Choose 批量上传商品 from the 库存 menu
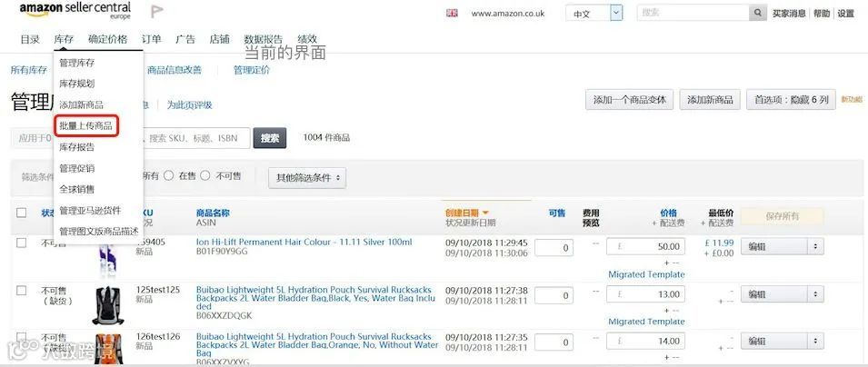Viewport: 868px width, 367px height. coord(85,126)
